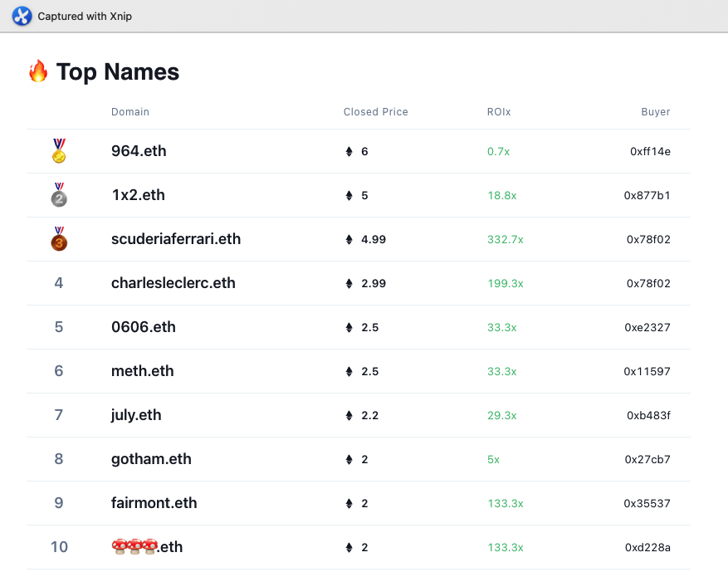The image size is (728, 572).
Task: Open the 0606.eth domain
Action: (144, 327)
